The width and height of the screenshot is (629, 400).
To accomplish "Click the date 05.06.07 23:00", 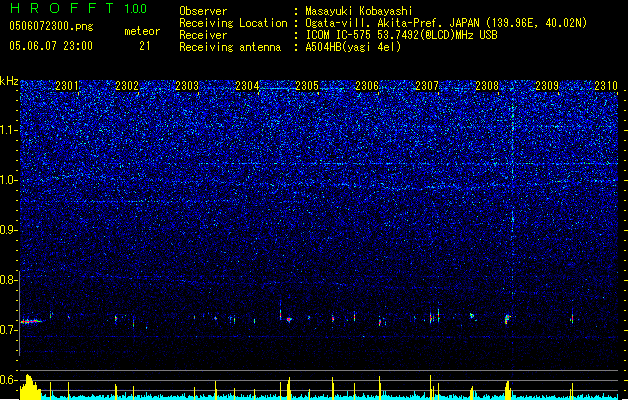I will coord(51,46).
